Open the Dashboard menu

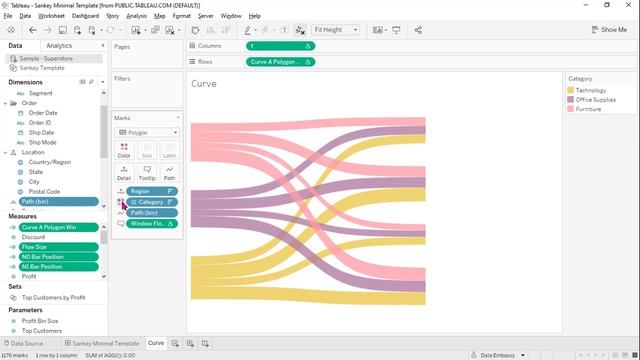pos(85,16)
